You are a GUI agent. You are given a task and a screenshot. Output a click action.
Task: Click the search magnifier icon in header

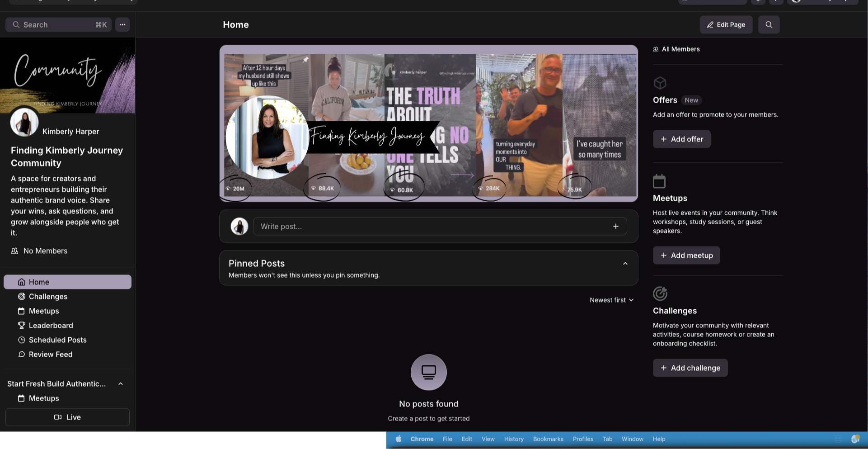click(x=769, y=25)
